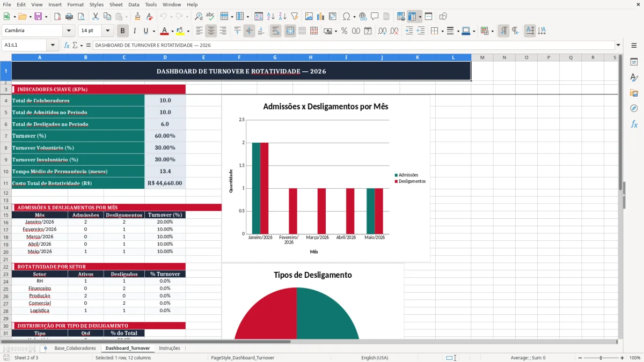Toggle Wrap Text
This screenshot has height=362, width=644.
coord(275,31)
